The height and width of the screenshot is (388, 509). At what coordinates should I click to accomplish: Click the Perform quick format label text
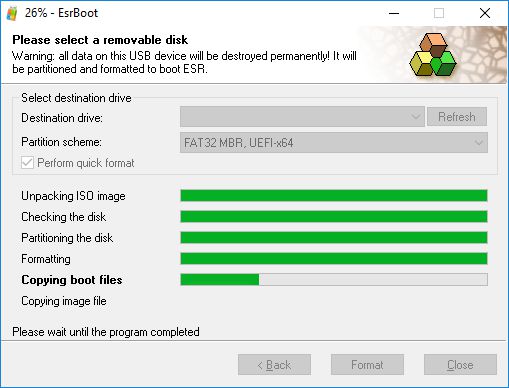86,163
